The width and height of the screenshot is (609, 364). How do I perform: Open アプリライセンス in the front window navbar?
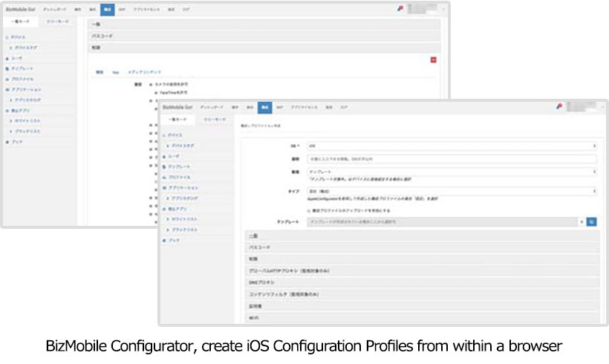coord(304,107)
